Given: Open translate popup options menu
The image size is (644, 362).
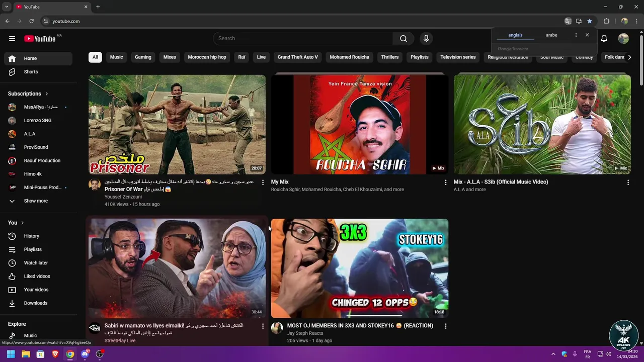Looking at the screenshot, I should click(576, 35).
